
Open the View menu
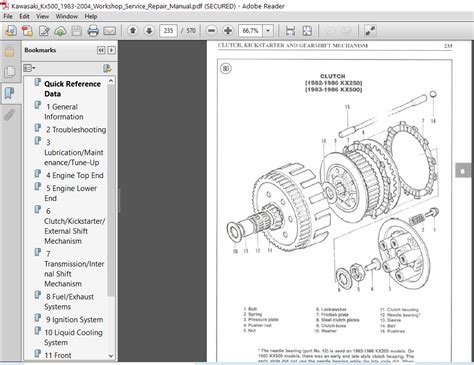click(x=42, y=16)
